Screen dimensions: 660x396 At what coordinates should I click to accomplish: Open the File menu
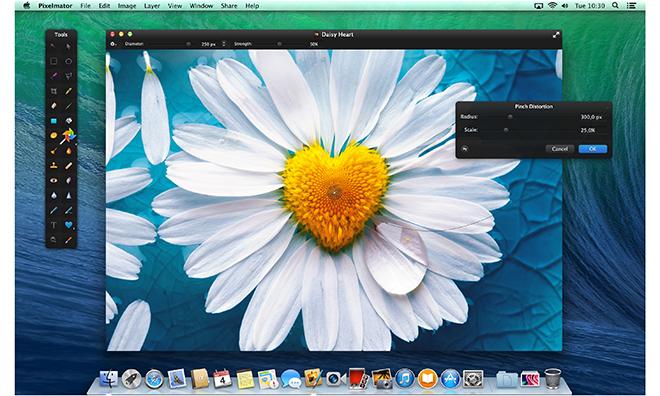point(85,6)
